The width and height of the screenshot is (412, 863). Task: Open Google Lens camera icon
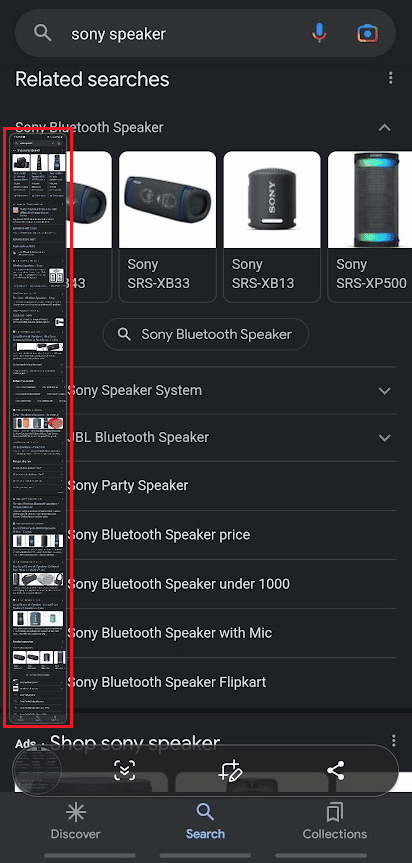(x=367, y=34)
